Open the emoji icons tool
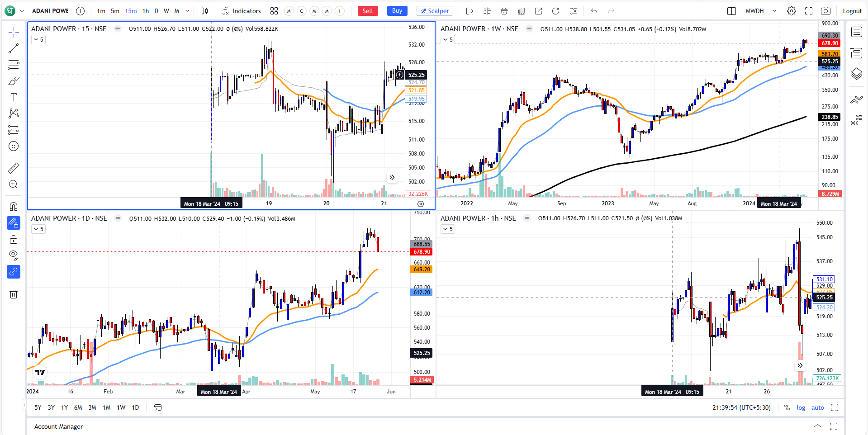 (14, 146)
